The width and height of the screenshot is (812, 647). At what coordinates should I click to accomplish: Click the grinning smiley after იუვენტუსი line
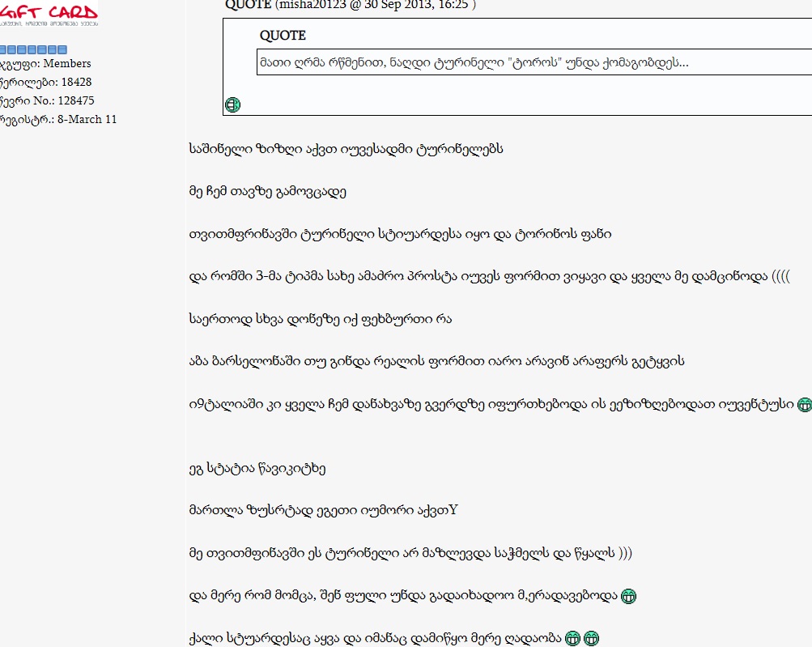tap(804, 405)
